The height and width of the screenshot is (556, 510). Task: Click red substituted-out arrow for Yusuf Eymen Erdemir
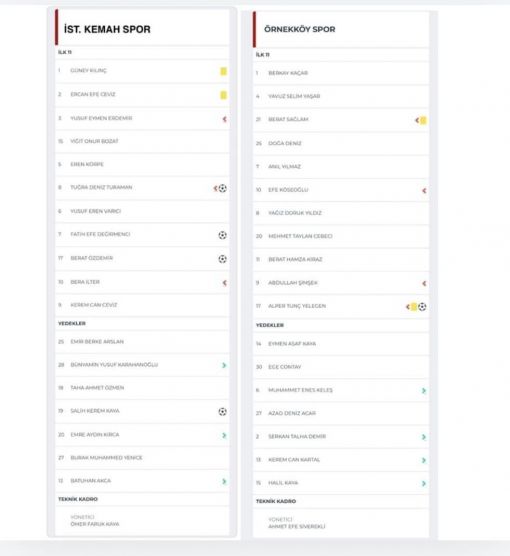pyautogui.click(x=224, y=119)
